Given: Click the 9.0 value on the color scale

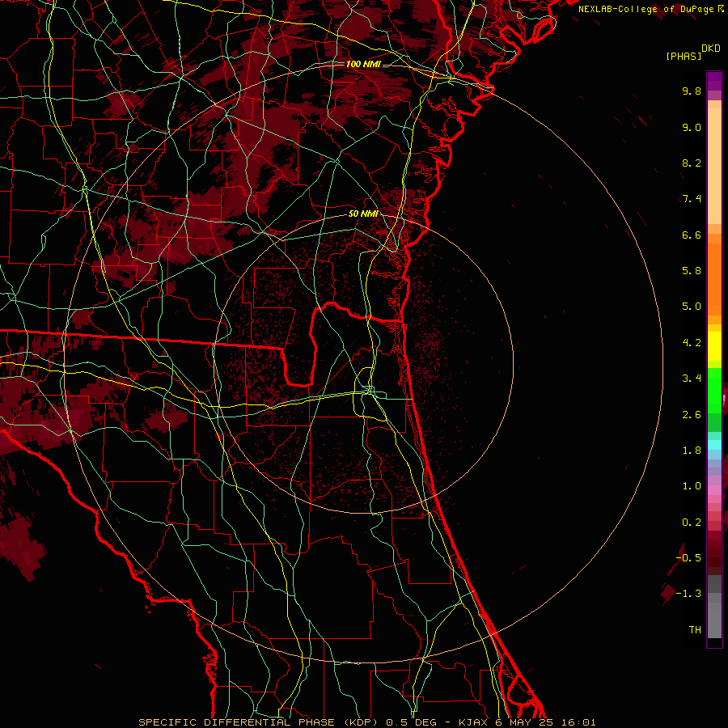Looking at the screenshot, I should click(692, 127).
